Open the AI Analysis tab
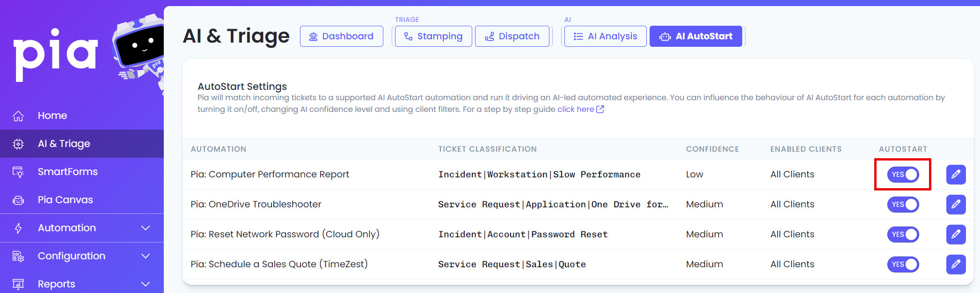This screenshot has width=980, height=293. coord(606,36)
